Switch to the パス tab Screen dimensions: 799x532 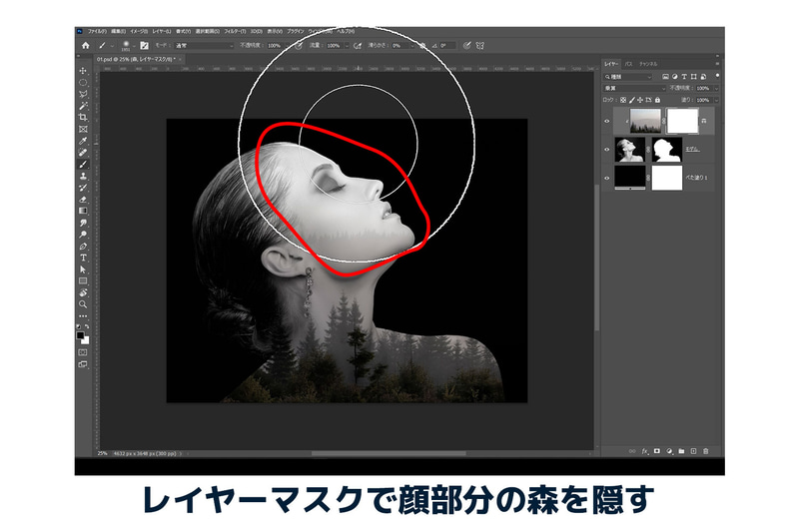pyautogui.click(x=629, y=64)
